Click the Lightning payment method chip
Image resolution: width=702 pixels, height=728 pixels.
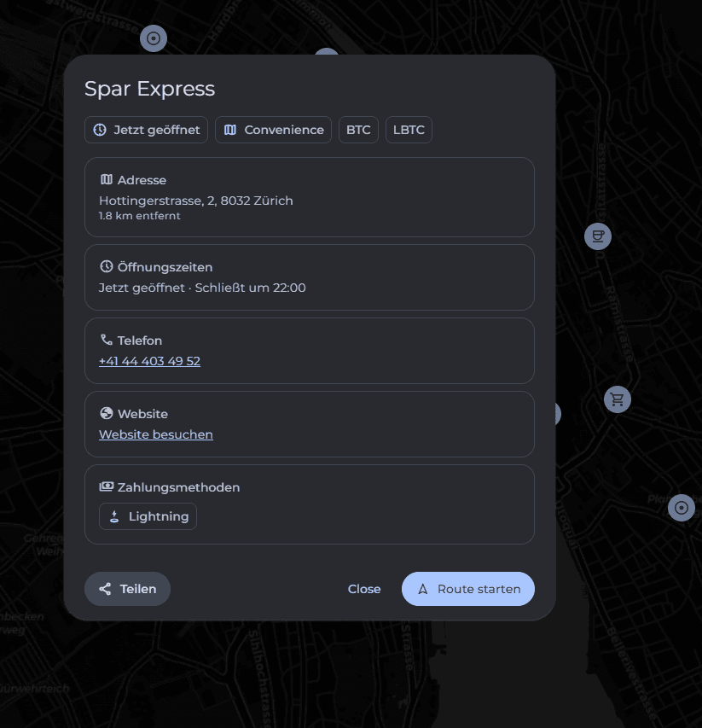(x=148, y=516)
